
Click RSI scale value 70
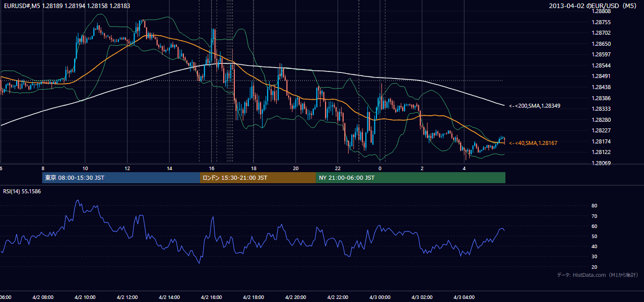(595, 216)
